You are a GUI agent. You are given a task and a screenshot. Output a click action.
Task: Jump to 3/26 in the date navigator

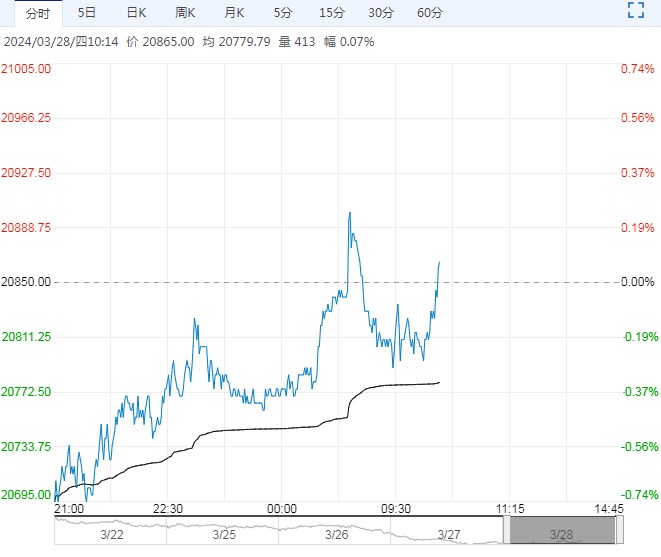(339, 534)
